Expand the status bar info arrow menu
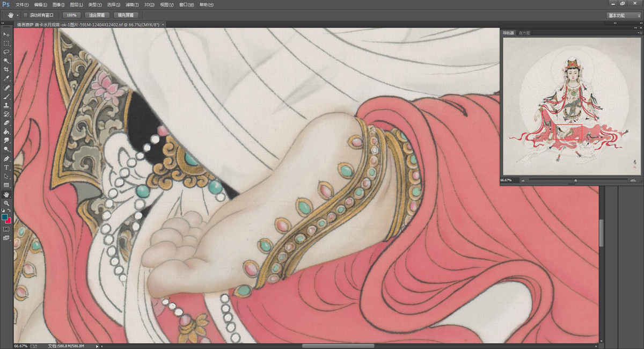Screen dimensions: 644x349 pyautogui.click(x=97, y=346)
